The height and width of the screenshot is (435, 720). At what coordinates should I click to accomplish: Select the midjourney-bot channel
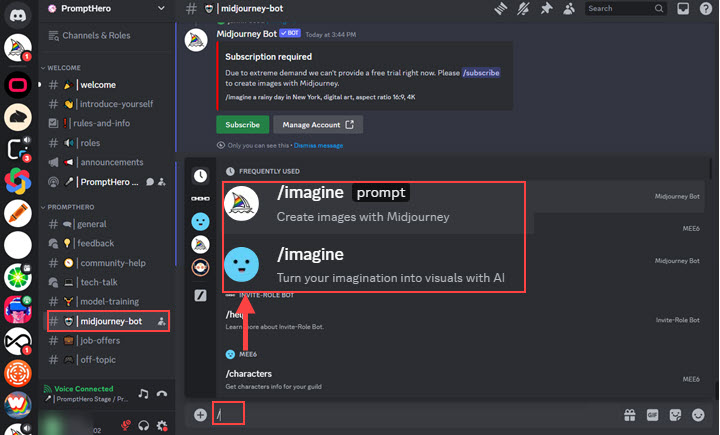pyautogui.click(x=108, y=321)
